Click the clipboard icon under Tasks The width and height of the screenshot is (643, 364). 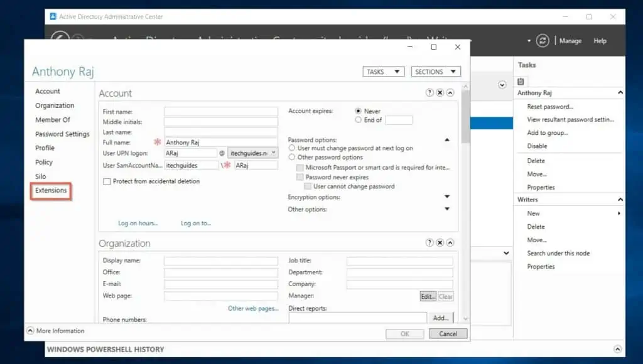521,82
